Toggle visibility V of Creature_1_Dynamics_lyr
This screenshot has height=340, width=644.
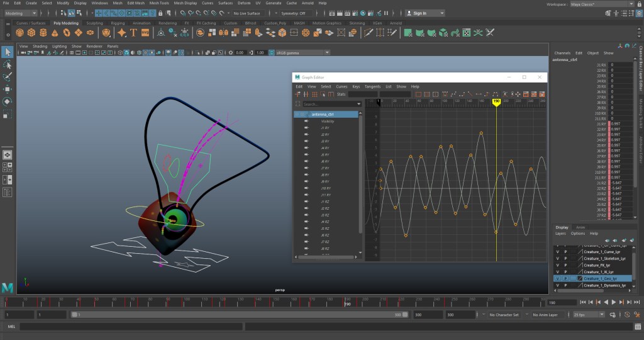[x=557, y=285]
